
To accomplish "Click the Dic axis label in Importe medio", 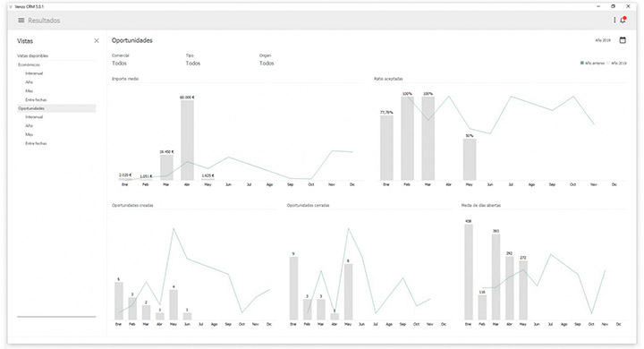I will point(352,184).
